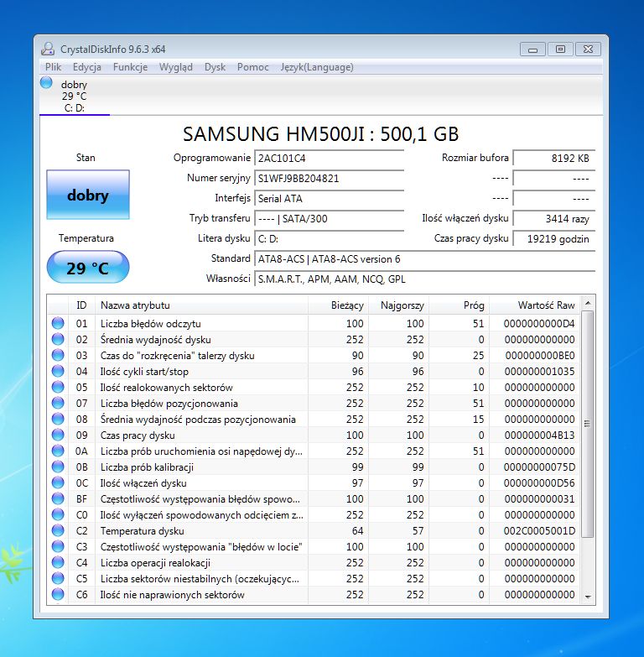Click the status orb for attribute 0C
This screenshot has width=644, height=657.
pyautogui.click(x=58, y=482)
